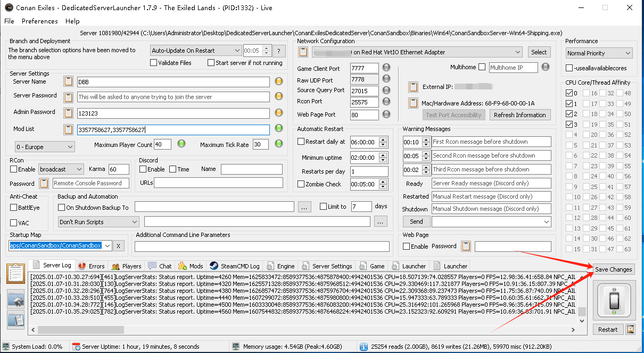Click the green light beside Maximum Tick Rate
Viewport: 644px width, 353px height.
pos(278,144)
